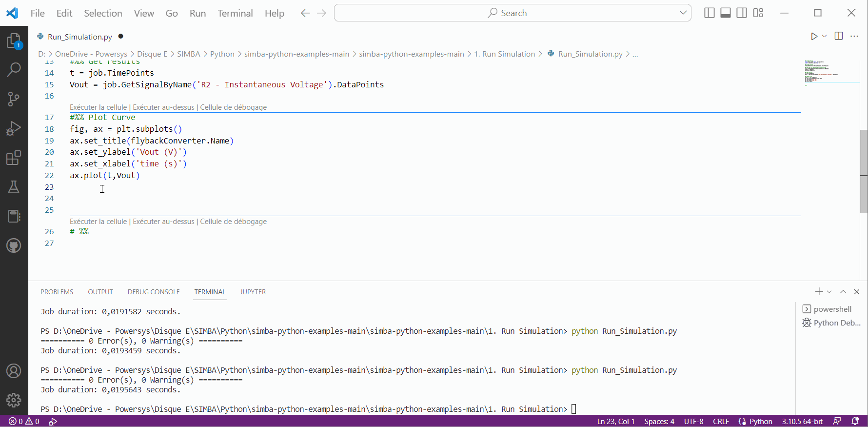Expand the search command center dropdown
The width and height of the screenshot is (868, 427).
click(x=683, y=13)
